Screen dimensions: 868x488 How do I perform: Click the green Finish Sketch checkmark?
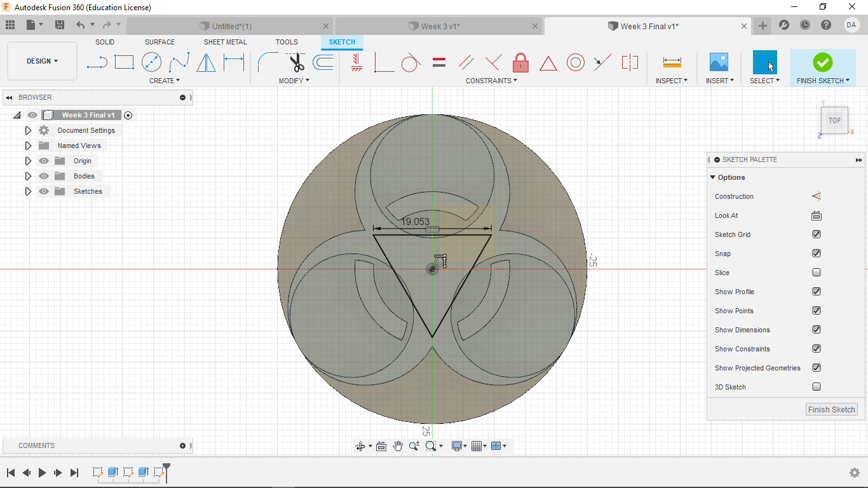coord(822,62)
